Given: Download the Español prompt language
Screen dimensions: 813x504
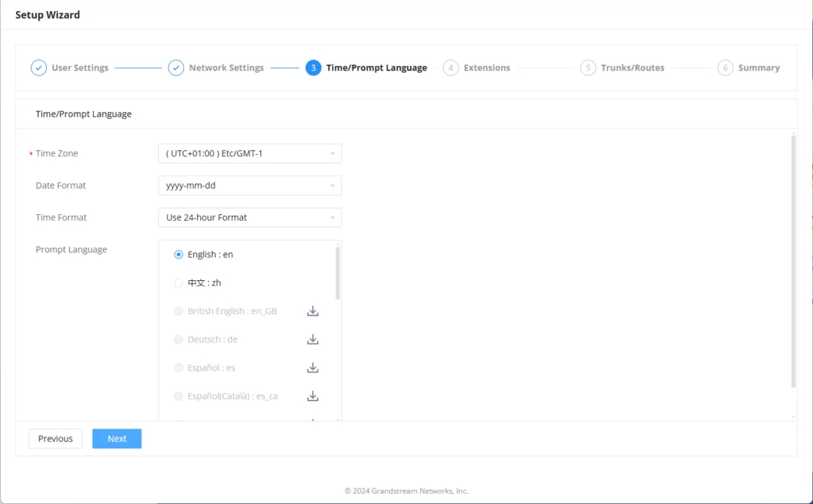Looking at the screenshot, I should [313, 367].
